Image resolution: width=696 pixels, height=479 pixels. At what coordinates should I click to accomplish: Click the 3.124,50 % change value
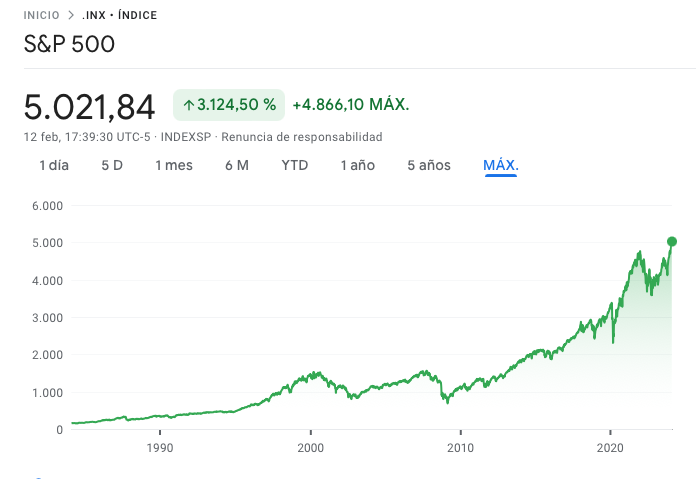tap(236, 105)
